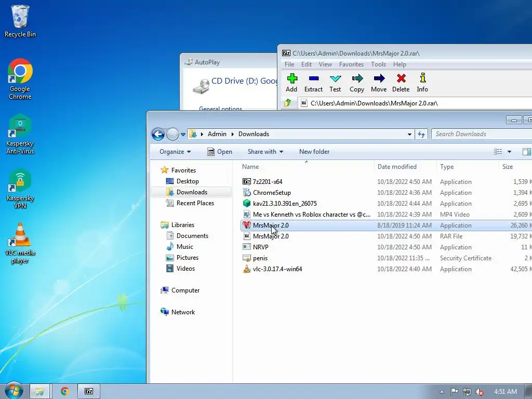Open the Windows Start menu

pos(14,391)
